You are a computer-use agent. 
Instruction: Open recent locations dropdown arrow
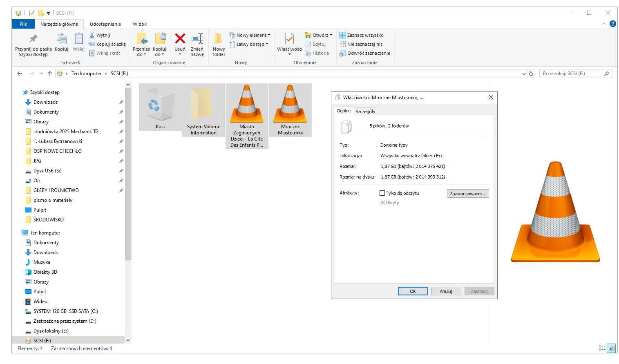(x=41, y=74)
